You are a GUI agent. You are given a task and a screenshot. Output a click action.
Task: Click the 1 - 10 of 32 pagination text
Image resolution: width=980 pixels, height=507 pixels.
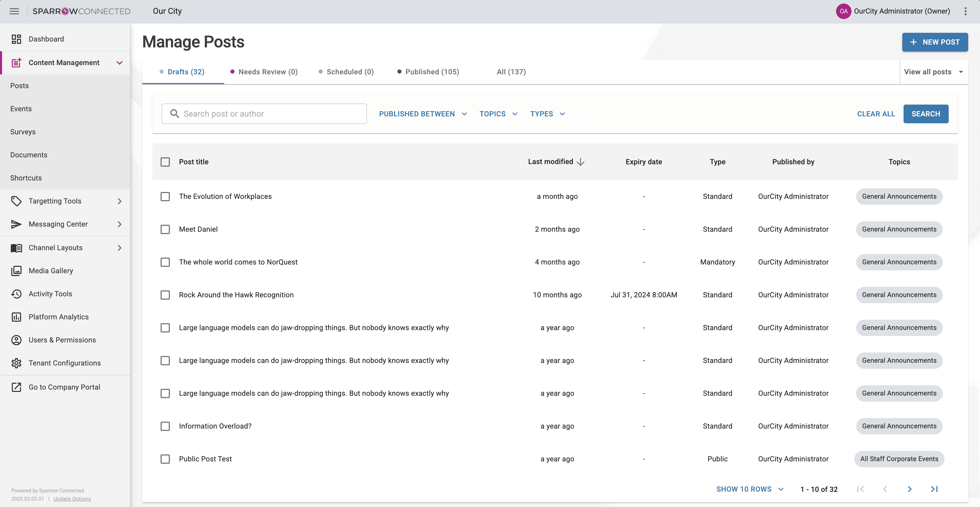pos(819,490)
